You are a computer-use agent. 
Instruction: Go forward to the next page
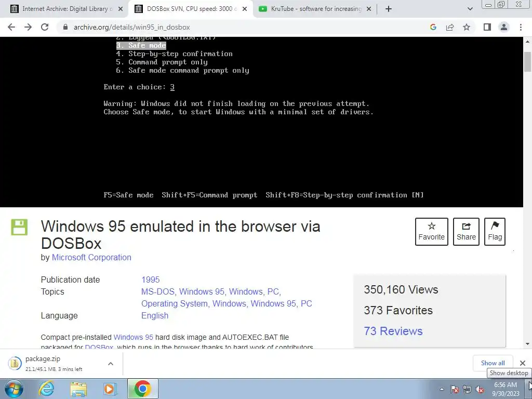[28, 27]
